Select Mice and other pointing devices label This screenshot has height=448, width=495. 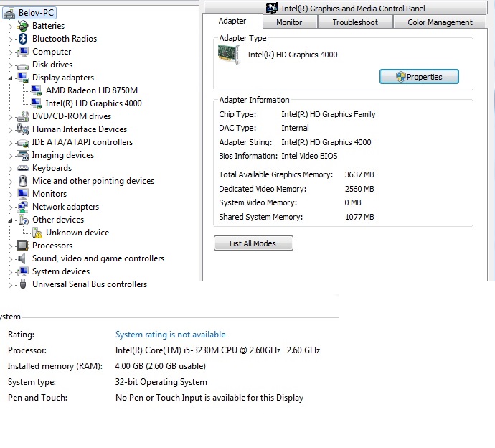coord(93,181)
